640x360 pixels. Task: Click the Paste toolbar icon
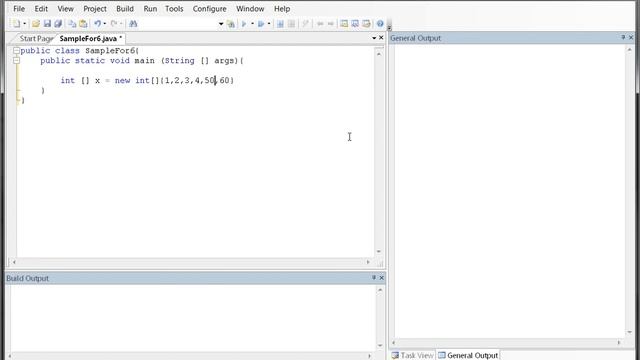83,24
